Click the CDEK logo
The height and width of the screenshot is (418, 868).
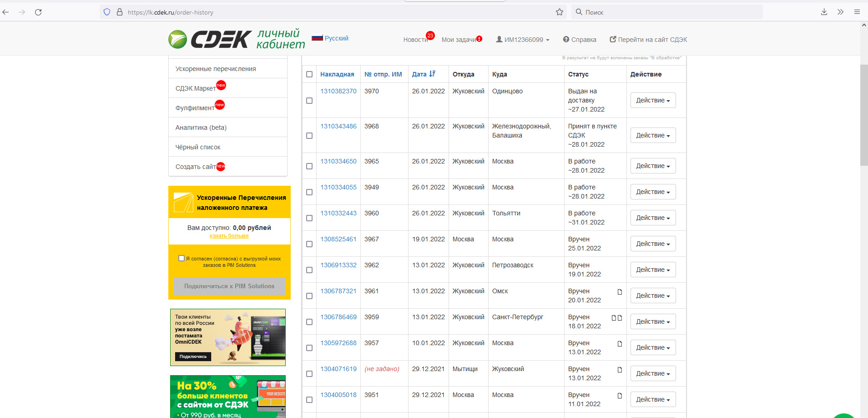pyautogui.click(x=210, y=39)
